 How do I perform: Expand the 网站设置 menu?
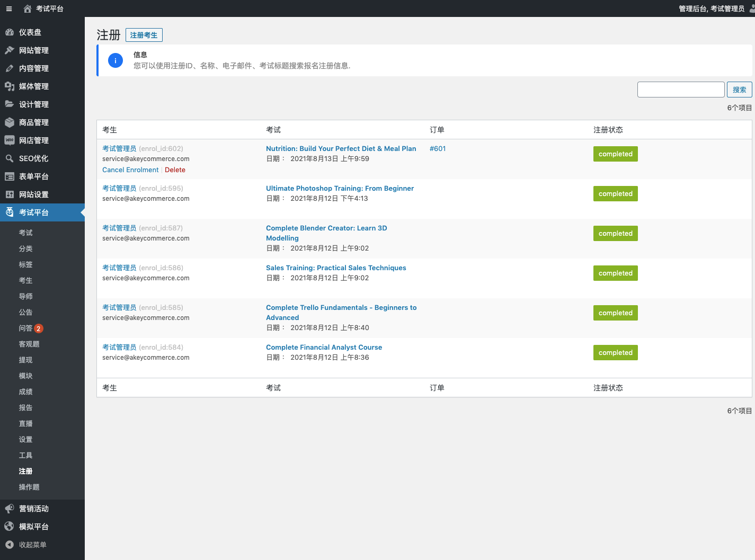pyautogui.click(x=34, y=194)
